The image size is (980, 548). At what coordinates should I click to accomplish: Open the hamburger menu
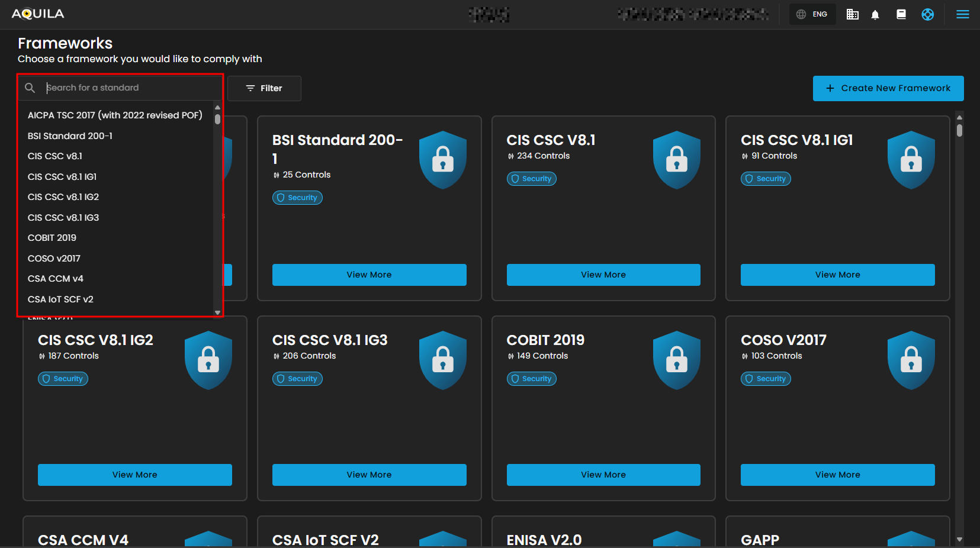tap(962, 14)
